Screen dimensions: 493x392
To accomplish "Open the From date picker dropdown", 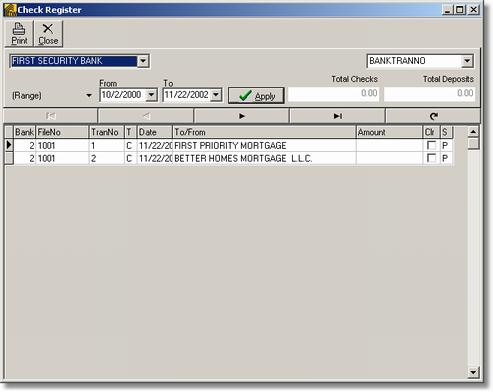I will pos(151,95).
